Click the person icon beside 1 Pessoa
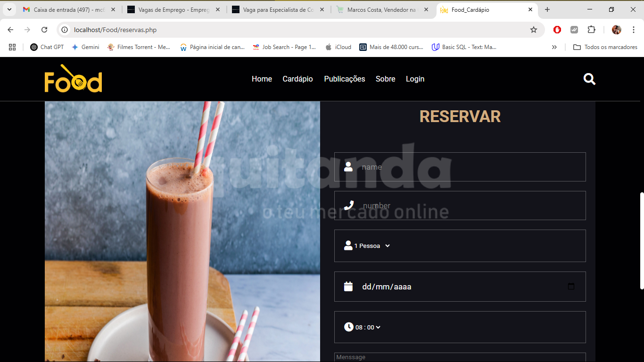 [348, 245]
